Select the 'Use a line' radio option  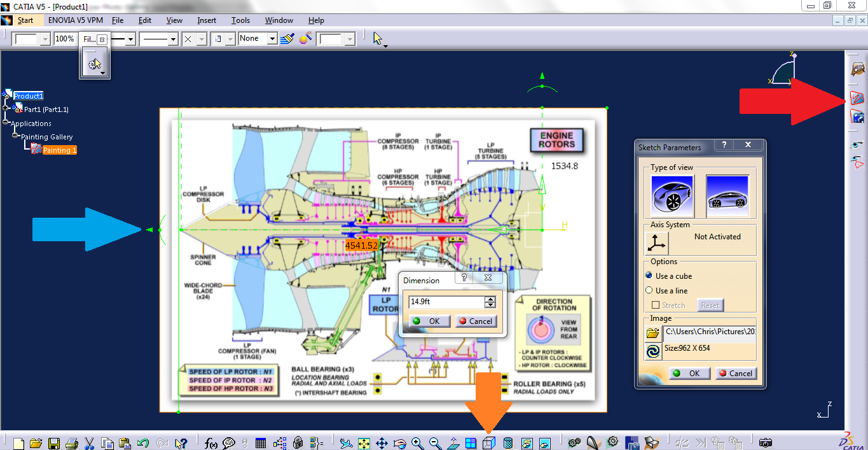pos(649,290)
